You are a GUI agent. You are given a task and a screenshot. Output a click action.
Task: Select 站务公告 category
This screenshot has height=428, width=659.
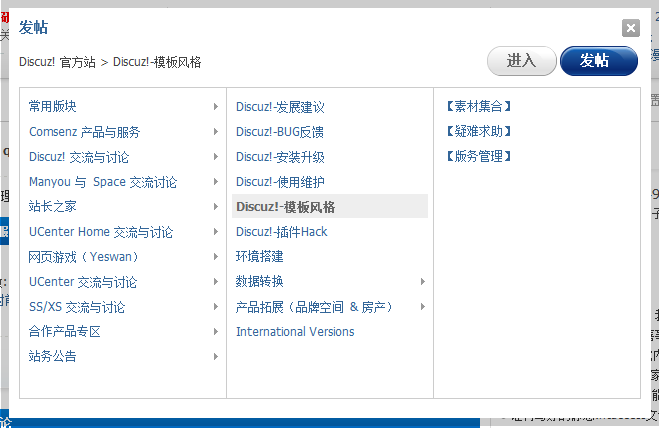coord(53,357)
